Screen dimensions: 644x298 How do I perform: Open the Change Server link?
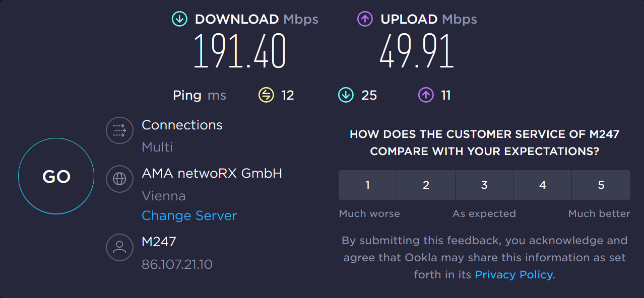(x=189, y=215)
